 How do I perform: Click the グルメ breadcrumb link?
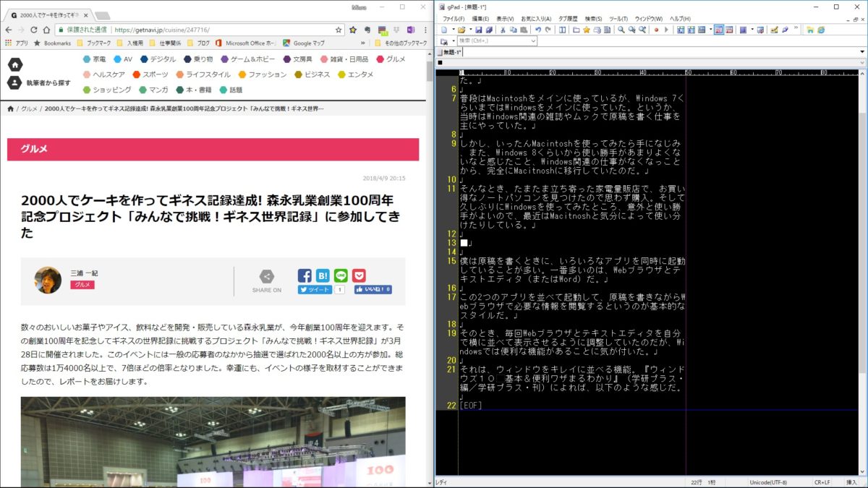(29, 108)
